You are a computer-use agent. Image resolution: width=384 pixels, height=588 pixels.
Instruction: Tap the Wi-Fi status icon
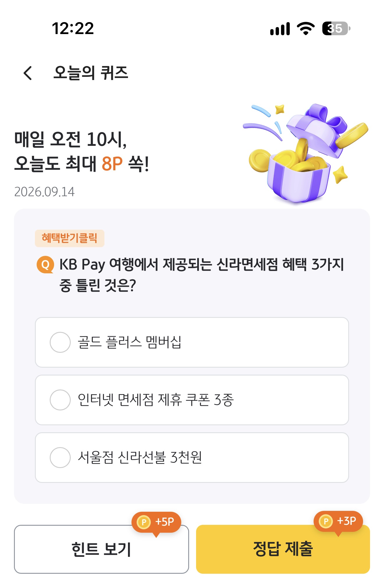pos(305,29)
